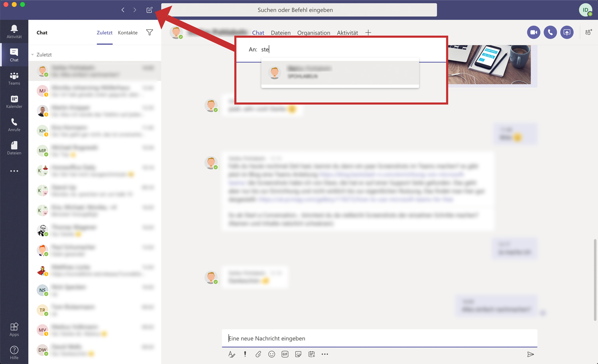Click the search or command box
598x364 pixels.
pyautogui.click(x=299, y=10)
